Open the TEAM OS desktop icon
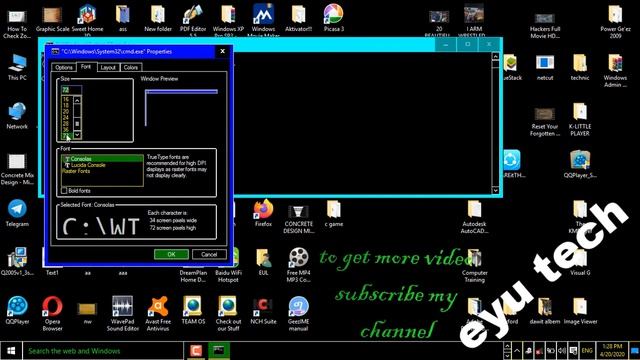 tap(193, 311)
